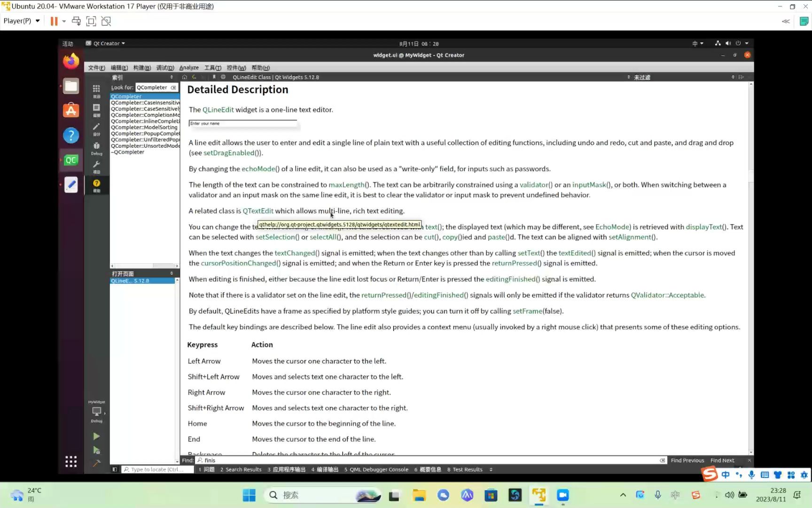Pause the VMware virtual machine
Image resolution: width=812 pixels, height=508 pixels.
(x=54, y=21)
